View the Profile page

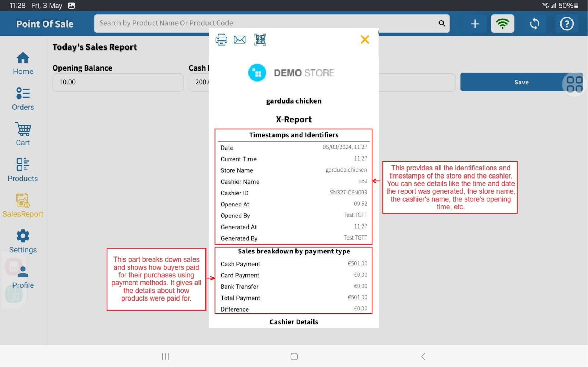pyautogui.click(x=23, y=277)
